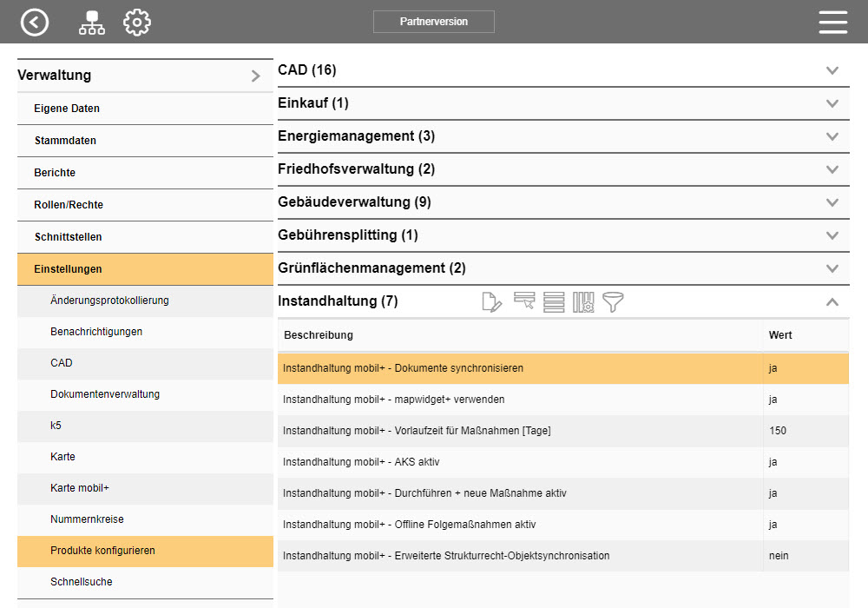Viewport: 868px width, 608px height.
Task: Click the column configuration gear icon
Action: pos(583,302)
